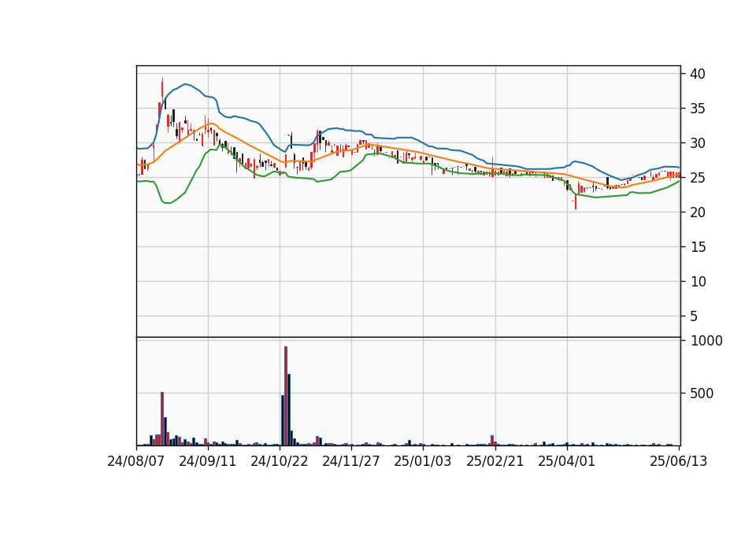Click the August 2024 volume spike bar
The width and height of the screenshot is (756, 543).
point(162,419)
